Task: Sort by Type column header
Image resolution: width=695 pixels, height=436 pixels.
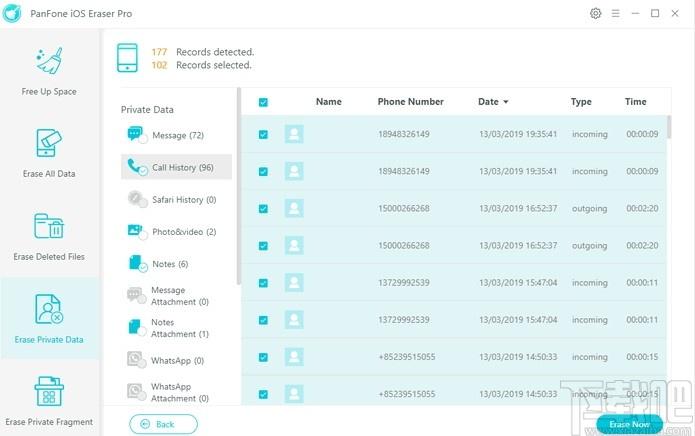Action: tap(581, 102)
